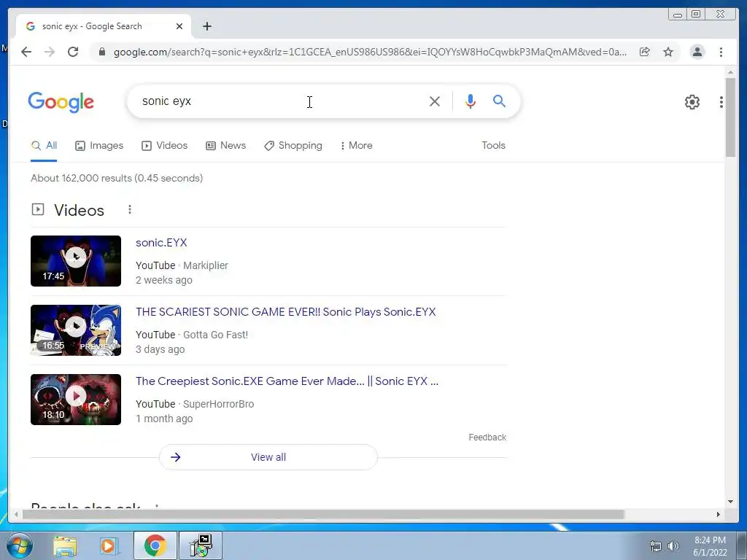Play the Gotta Go Fast video thumbnail
The height and width of the screenshot is (560, 747).
pos(76,330)
